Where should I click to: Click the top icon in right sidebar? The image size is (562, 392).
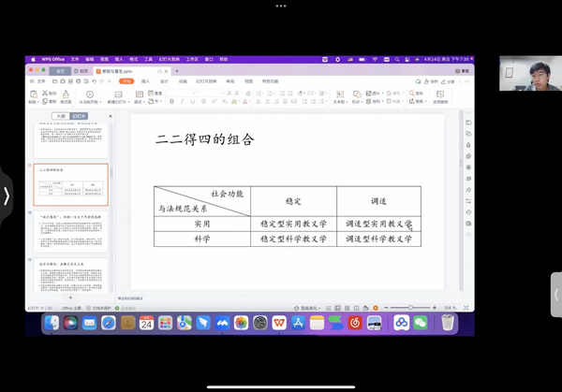tap(467, 122)
